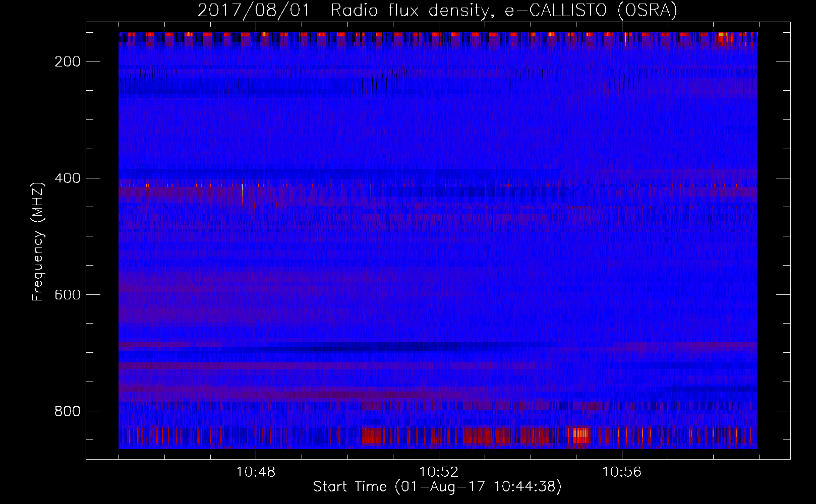Click the bright orange burst near 850 MHz

[x=581, y=435]
